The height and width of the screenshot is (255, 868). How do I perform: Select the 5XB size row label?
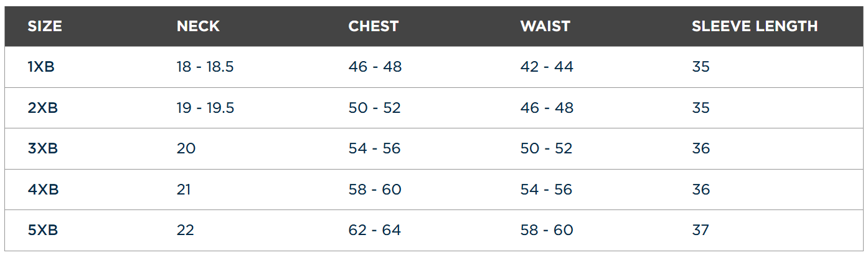tap(43, 230)
